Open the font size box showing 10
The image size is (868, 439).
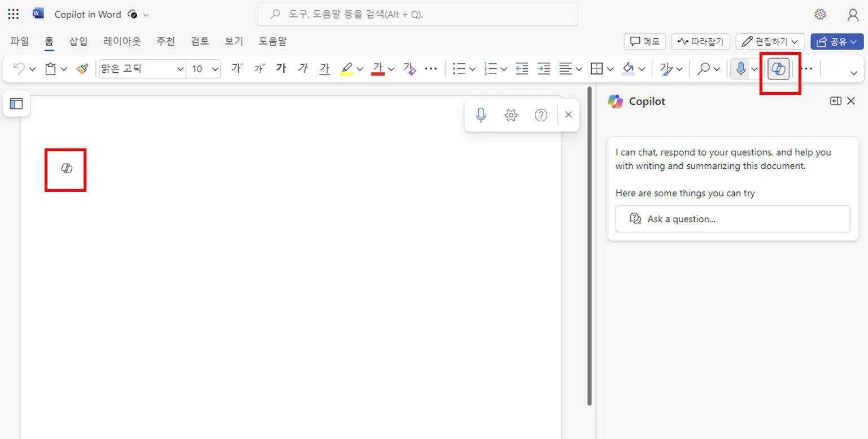[x=204, y=69]
